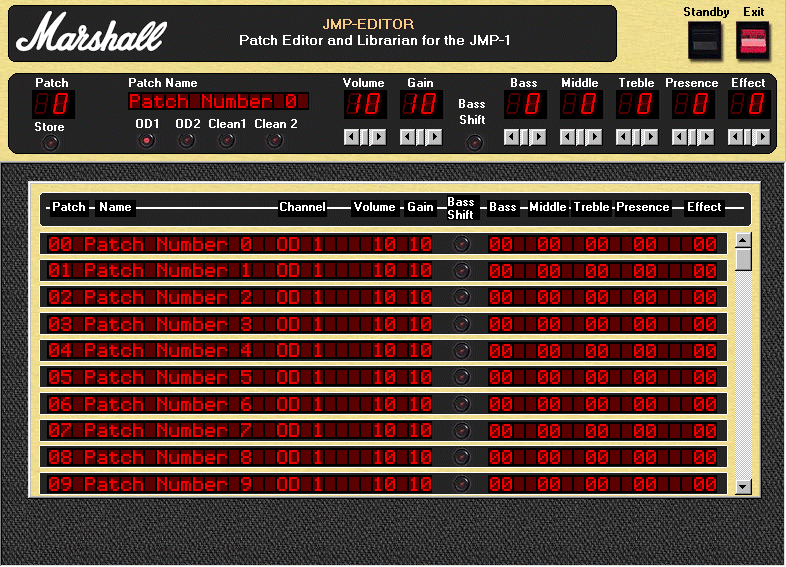
Task: Select row 03 Patch Number 3
Action: coord(383,324)
